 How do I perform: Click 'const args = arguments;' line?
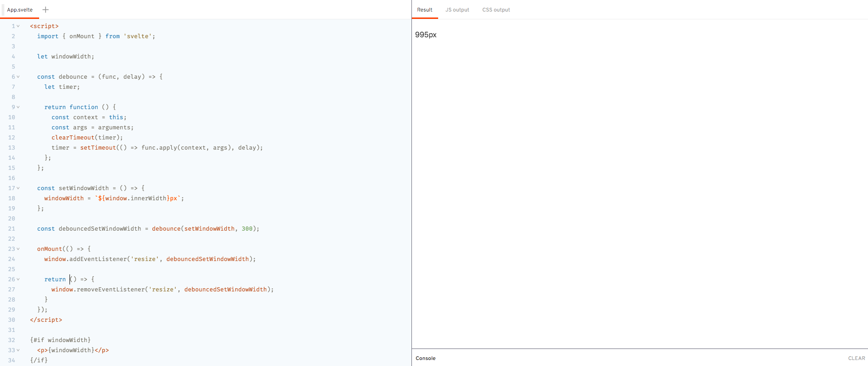pyautogui.click(x=93, y=128)
